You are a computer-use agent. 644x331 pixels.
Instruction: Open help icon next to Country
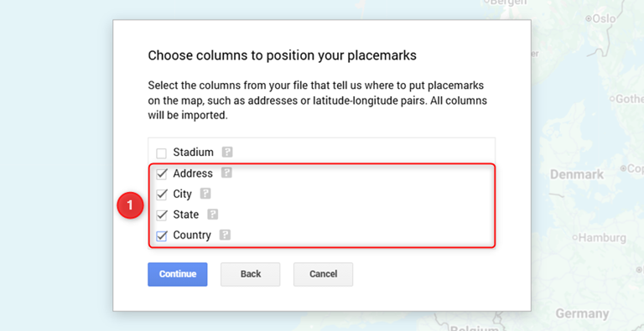click(225, 235)
